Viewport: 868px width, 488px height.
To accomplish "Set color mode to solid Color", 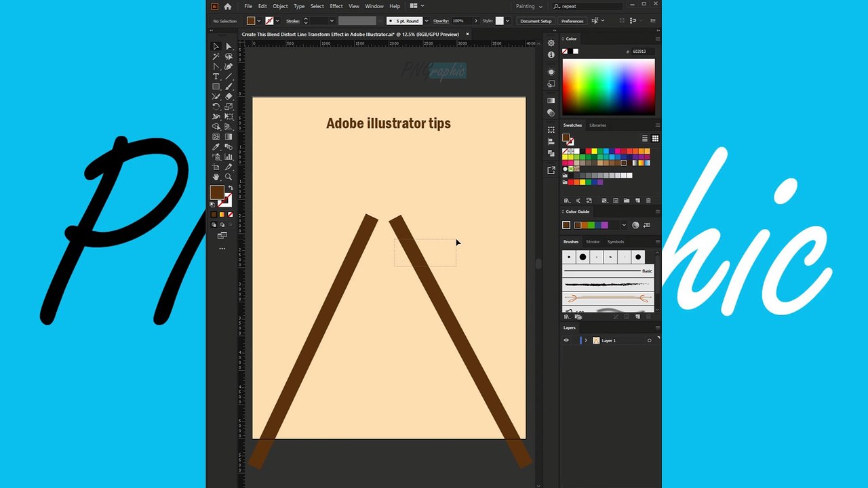I will pyautogui.click(x=214, y=215).
